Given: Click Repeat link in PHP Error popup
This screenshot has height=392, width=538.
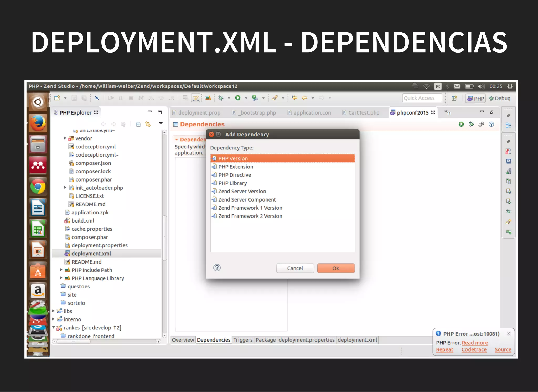Looking at the screenshot, I should pos(445,350).
